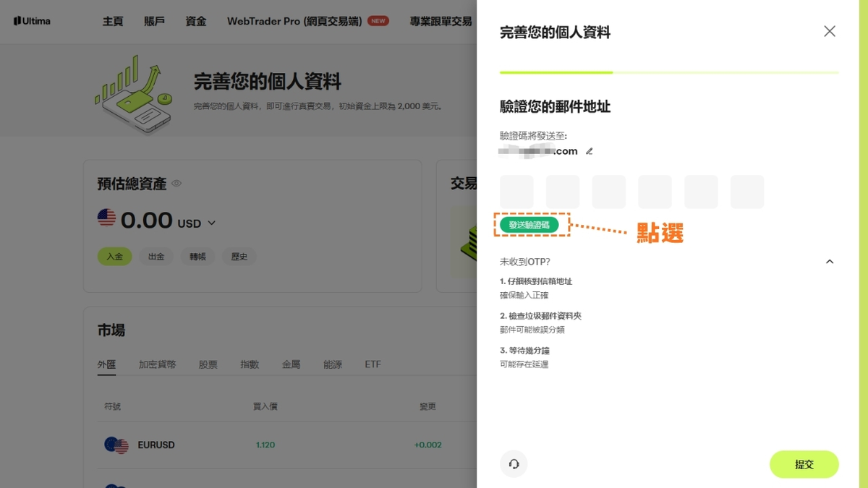The height and width of the screenshot is (488, 868).
Task: Click 1. 仔細核對信箱地址 tip
Action: coord(536,281)
